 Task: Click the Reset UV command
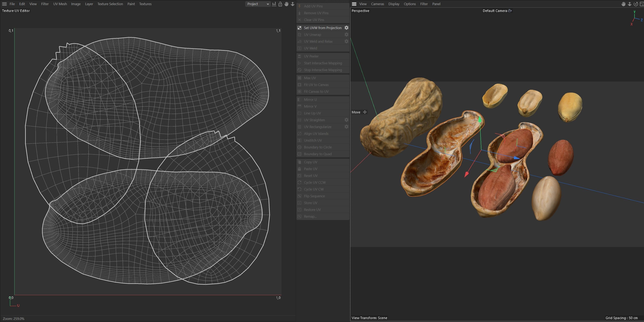323,175
